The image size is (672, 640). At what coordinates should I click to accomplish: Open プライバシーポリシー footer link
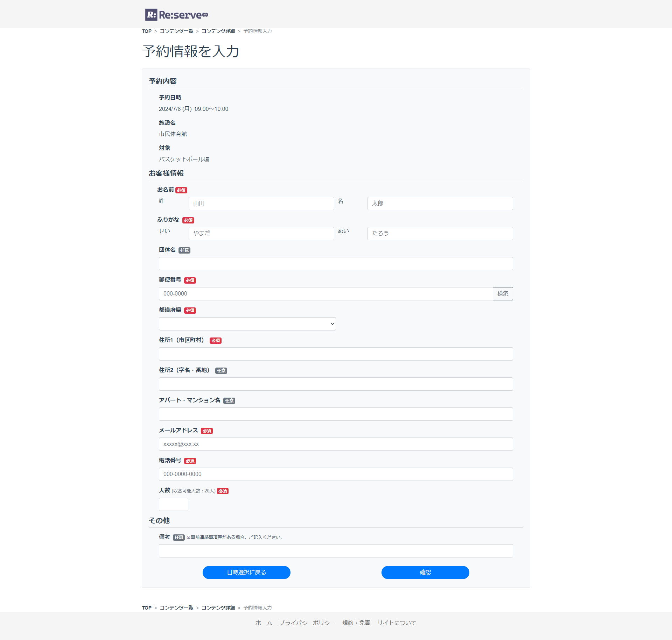pyautogui.click(x=307, y=623)
